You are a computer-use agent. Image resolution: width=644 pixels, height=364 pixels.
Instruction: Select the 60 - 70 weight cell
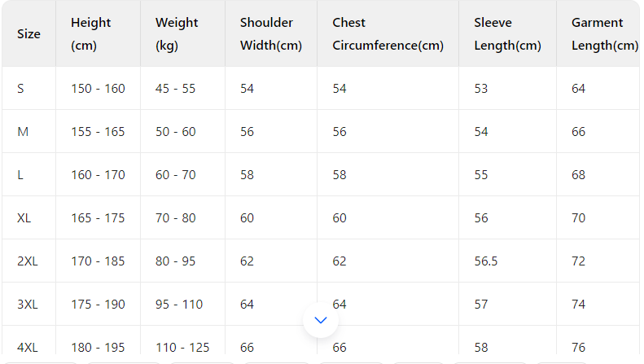[x=175, y=174]
